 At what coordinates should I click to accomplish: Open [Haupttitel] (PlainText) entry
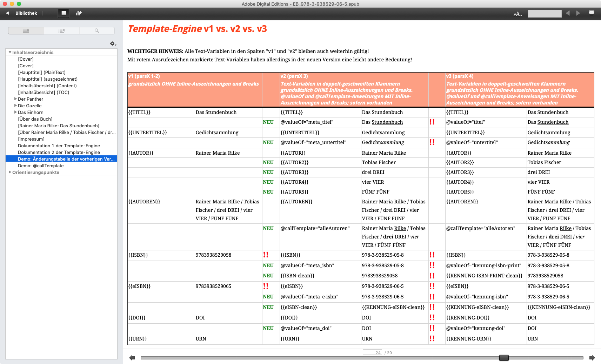click(41, 72)
